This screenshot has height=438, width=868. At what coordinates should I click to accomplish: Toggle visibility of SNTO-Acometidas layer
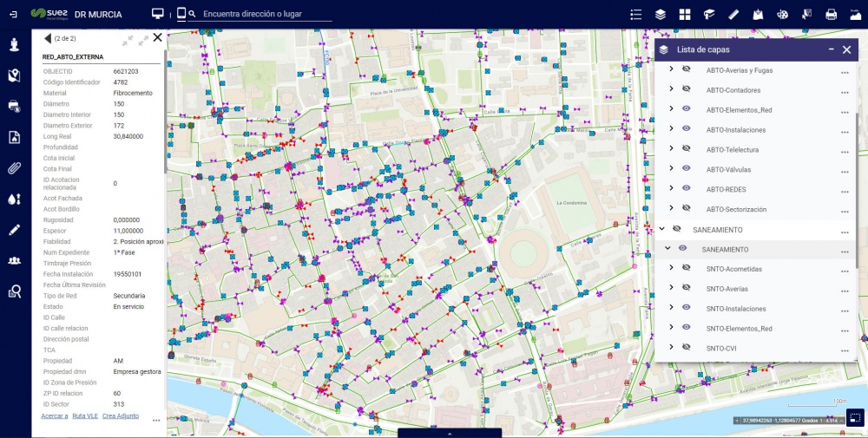pos(686,268)
